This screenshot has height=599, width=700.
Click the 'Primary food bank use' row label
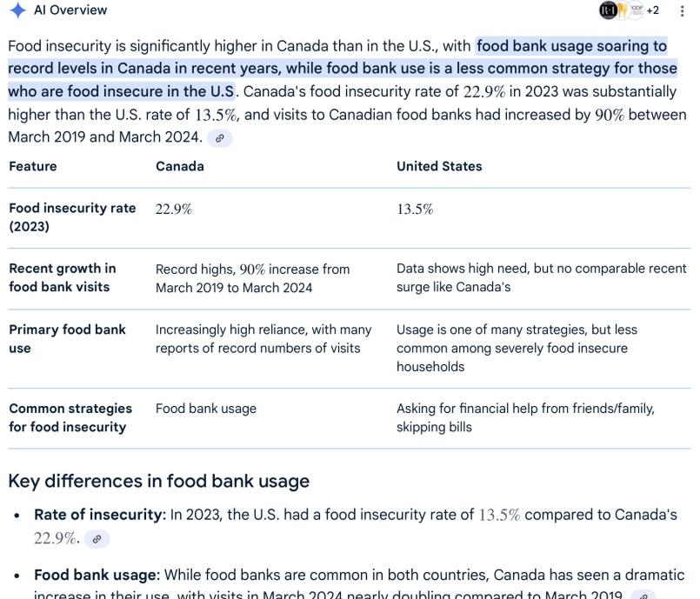(x=67, y=339)
